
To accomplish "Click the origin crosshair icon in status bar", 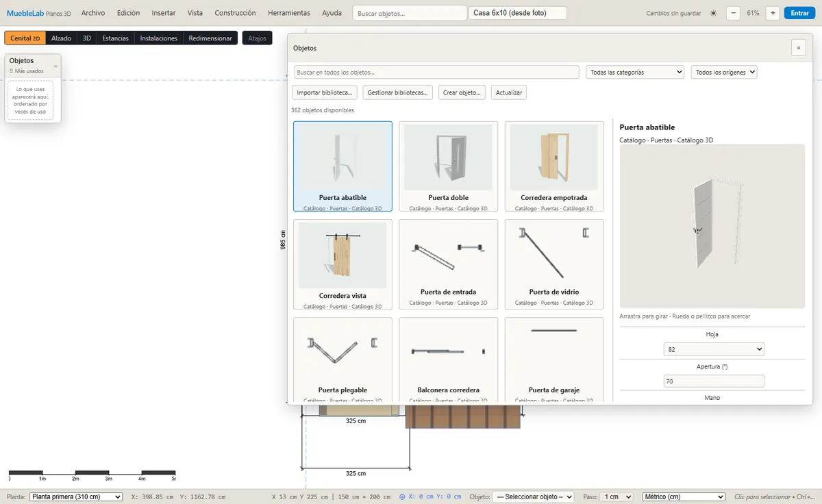I will click(x=403, y=496).
